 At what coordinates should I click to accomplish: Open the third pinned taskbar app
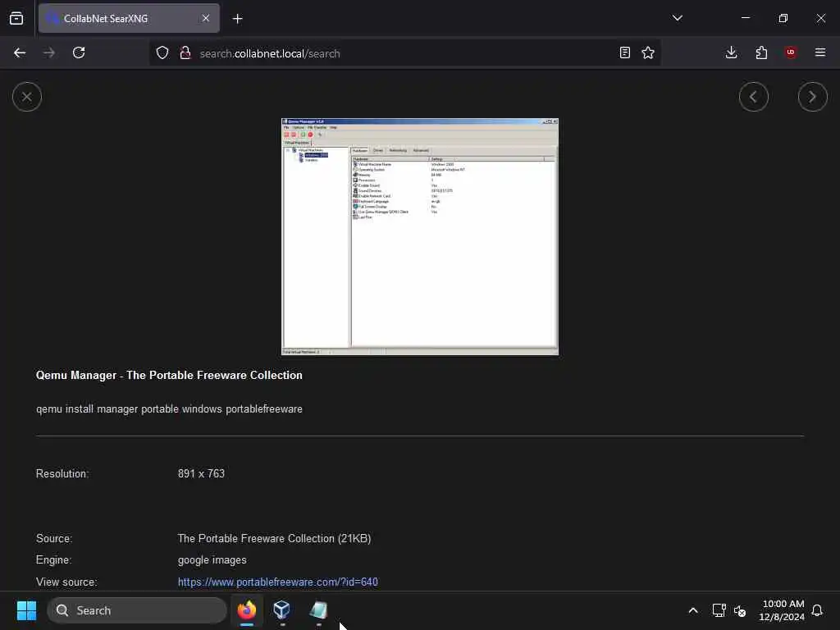point(318,610)
